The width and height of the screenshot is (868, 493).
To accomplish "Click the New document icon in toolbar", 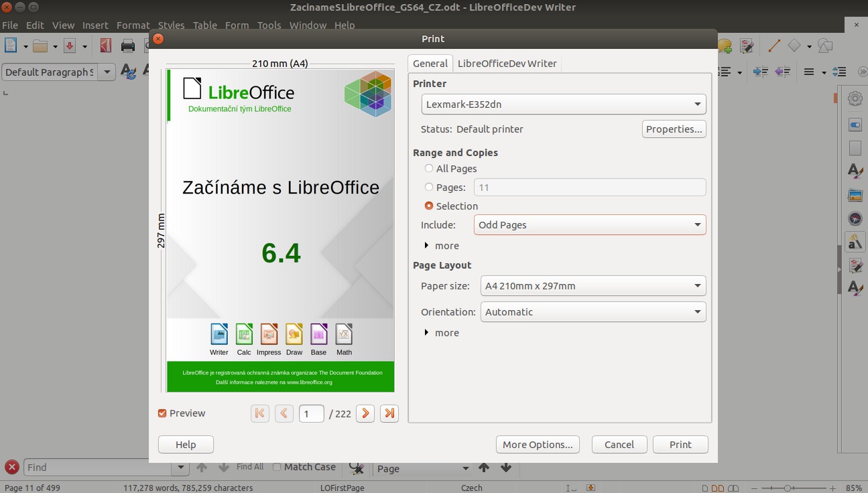I will (x=11, y=46).
